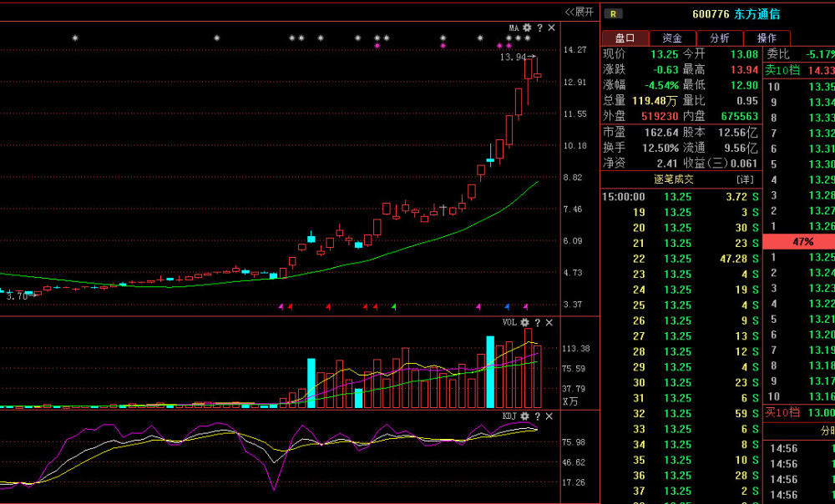
Task: Click the 卖10档 sell depth header
Action: coord(782,70)
